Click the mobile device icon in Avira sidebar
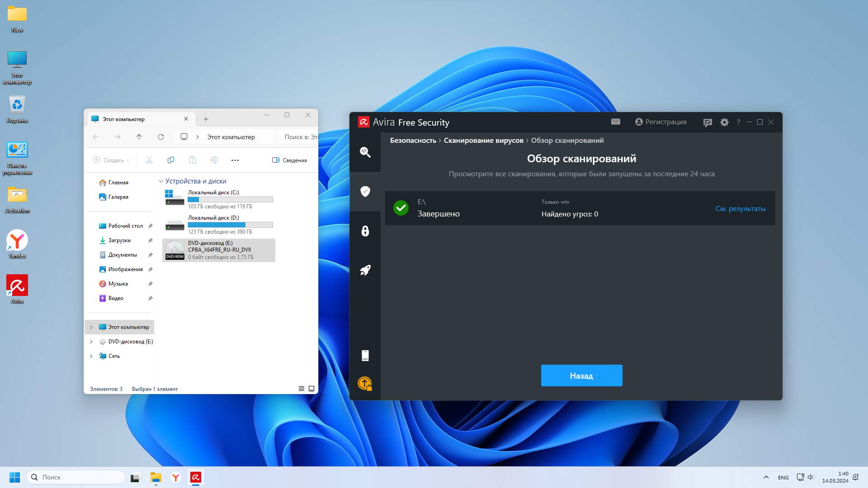 (365, 356)
